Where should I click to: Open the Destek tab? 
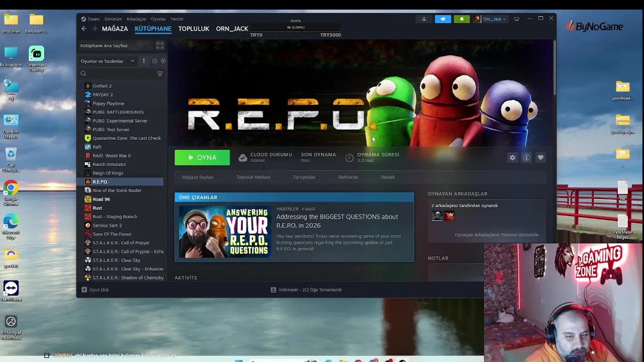point(388,177)
